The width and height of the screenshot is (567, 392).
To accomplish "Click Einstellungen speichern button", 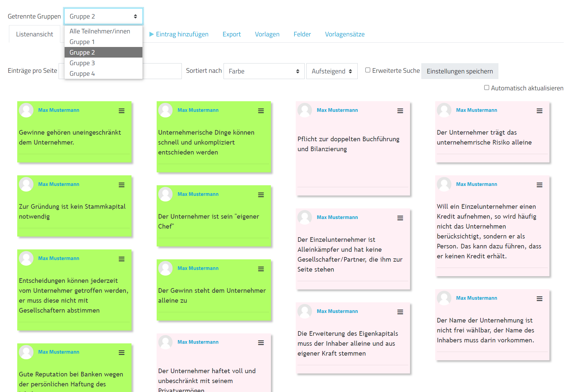I will (459, 71).
